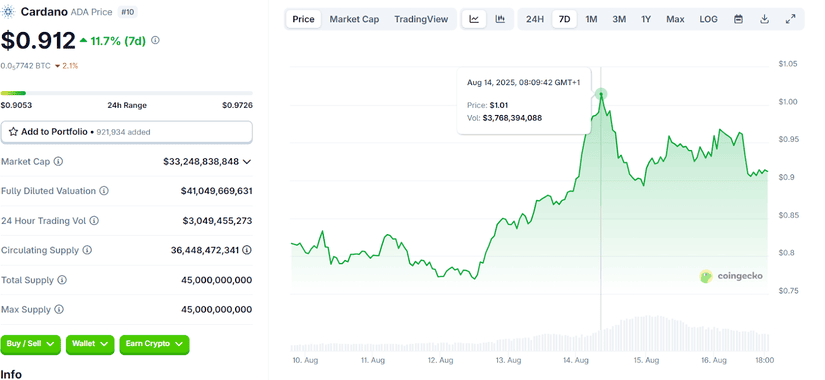The image size is (825, 380).
Task: Add Cardano to Portfolio
Action: 126,132
